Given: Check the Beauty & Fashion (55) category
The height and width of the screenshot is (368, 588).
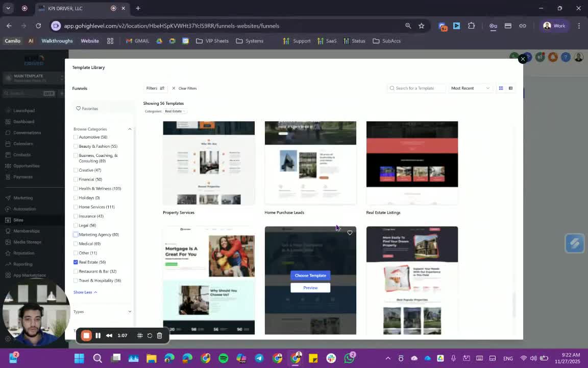Looking at the screenshot, I should pyautogui.click(x=76, y=147).
